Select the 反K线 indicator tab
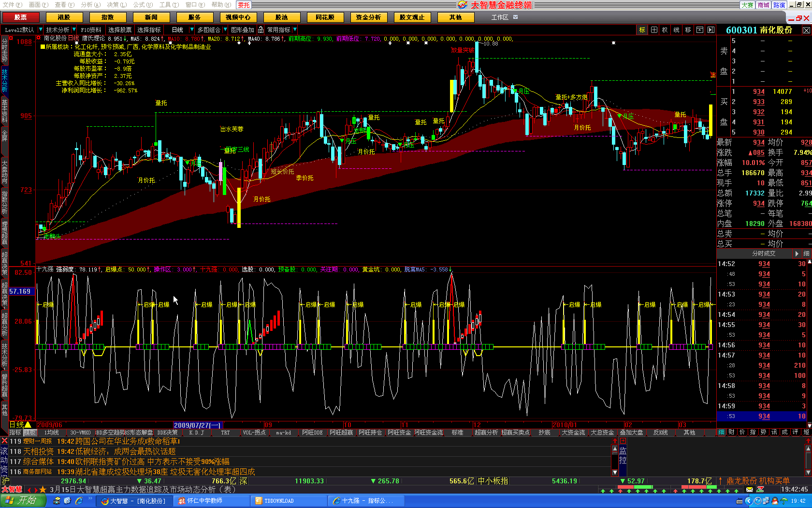The image size is (812, 508). 660,433
